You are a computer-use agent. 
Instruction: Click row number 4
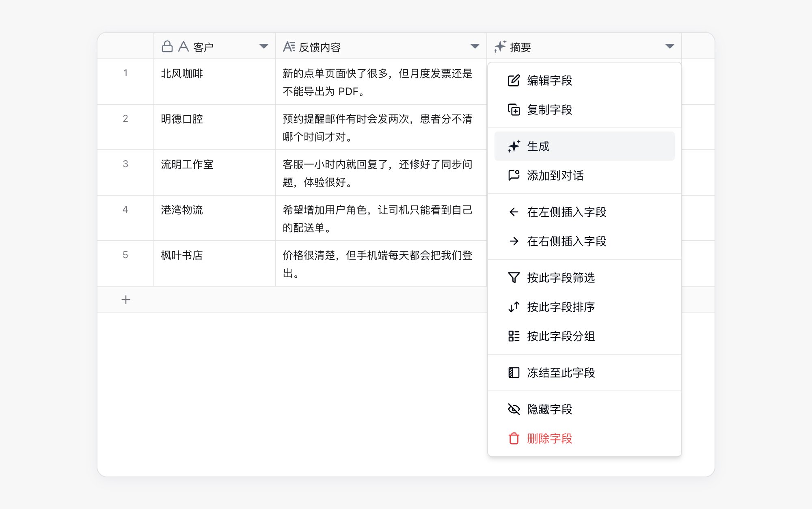click(125, 209)
